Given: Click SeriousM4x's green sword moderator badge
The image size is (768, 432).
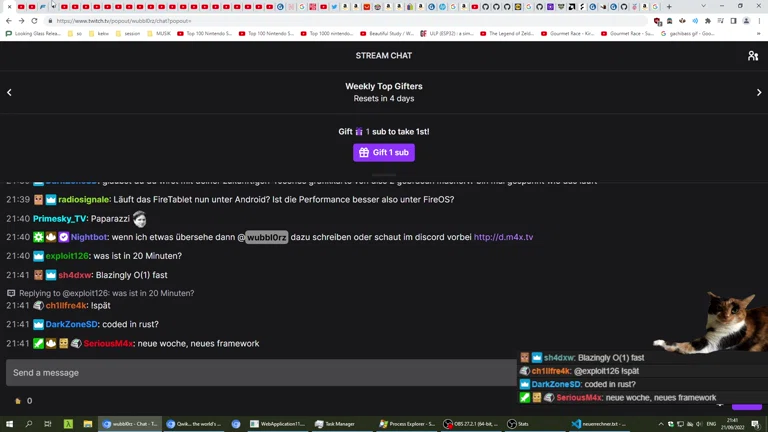Looking at the screenshot, I should (x=38, y=344).
